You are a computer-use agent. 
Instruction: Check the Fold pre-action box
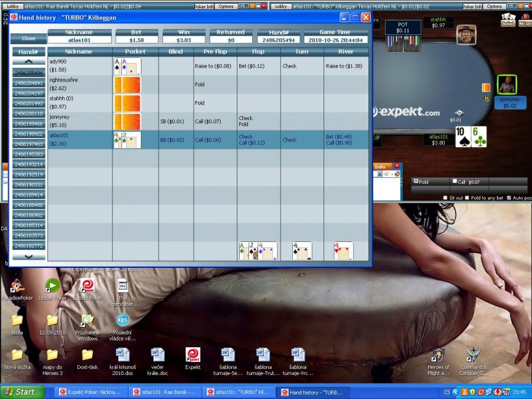coord(416,181)
